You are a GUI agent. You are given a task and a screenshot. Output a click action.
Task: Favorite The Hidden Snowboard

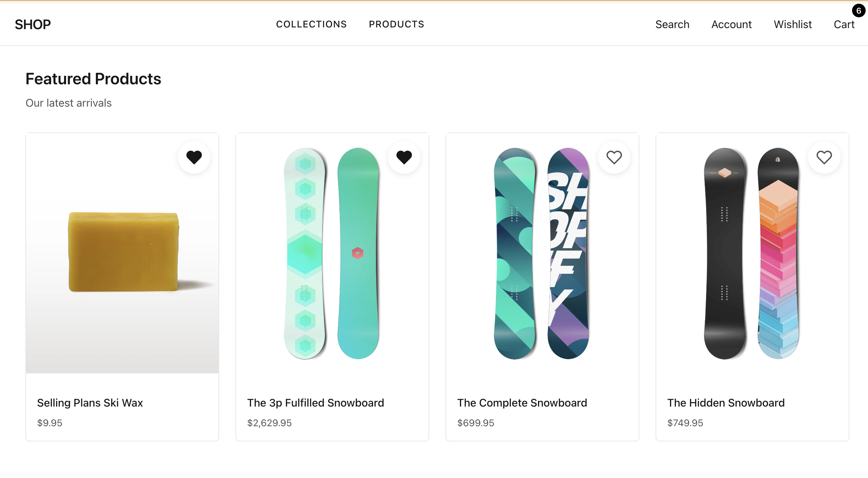(x=824, y=157)
